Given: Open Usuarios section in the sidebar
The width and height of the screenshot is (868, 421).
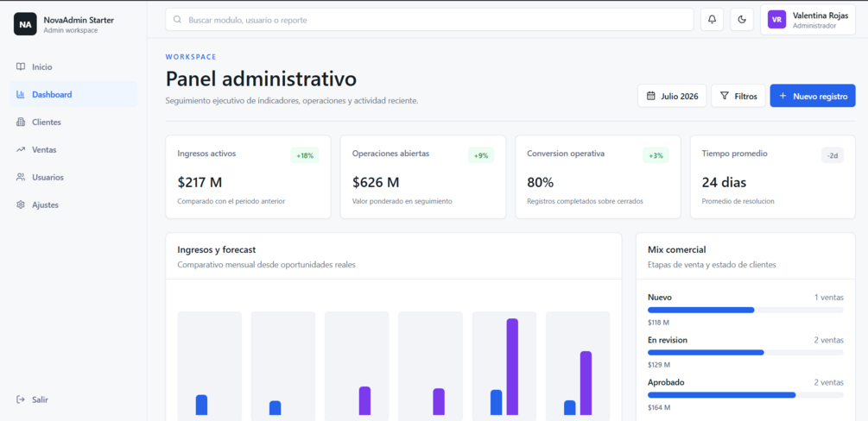Looking at the screenshot, I should pyautogui.click(x=73, y=177).
